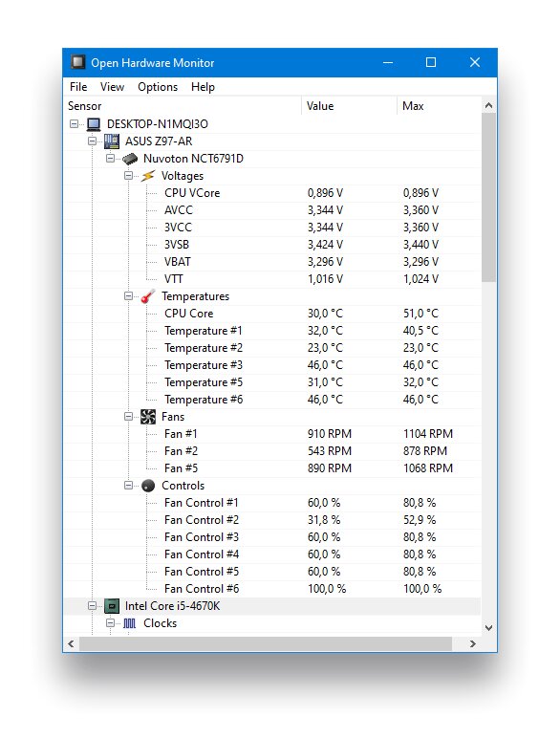Collapse the Temperatures group

(128, 296)
